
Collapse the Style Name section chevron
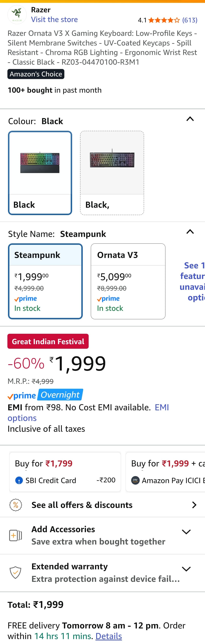[x=190, y=232]
